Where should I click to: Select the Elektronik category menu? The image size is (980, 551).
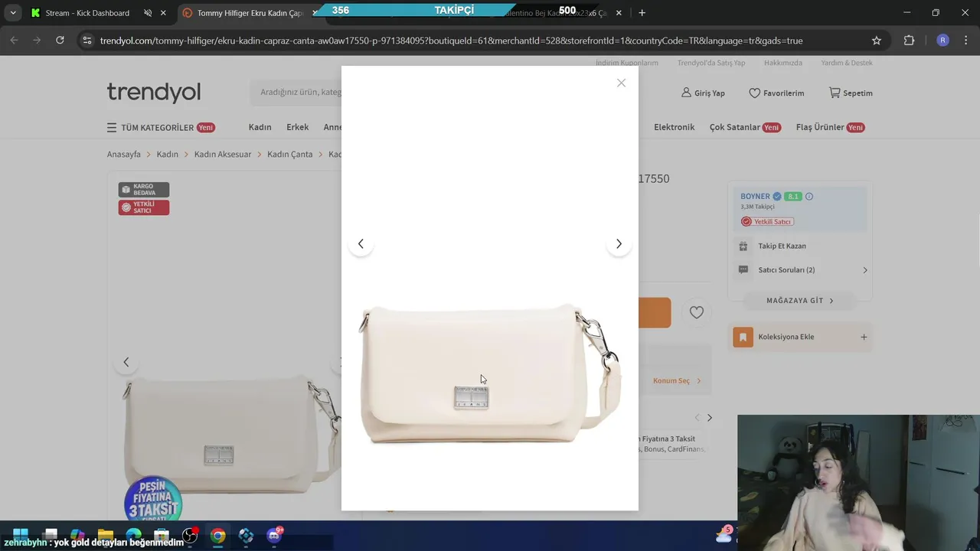[x=674, y=127]
